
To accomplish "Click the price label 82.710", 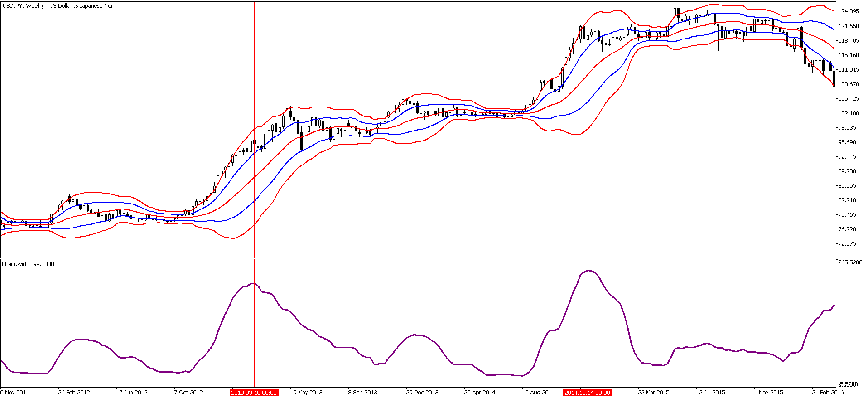I will [847, 200].
